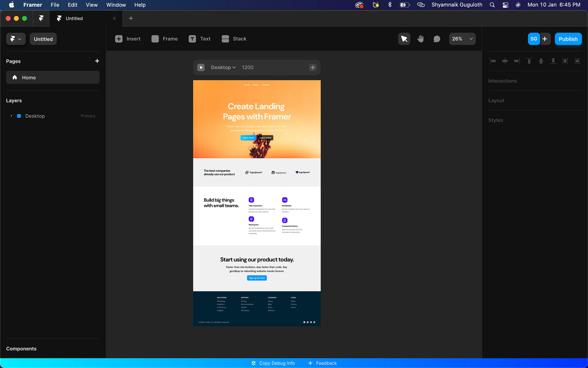
Task: Enable the comment tool
Action: 437,39
